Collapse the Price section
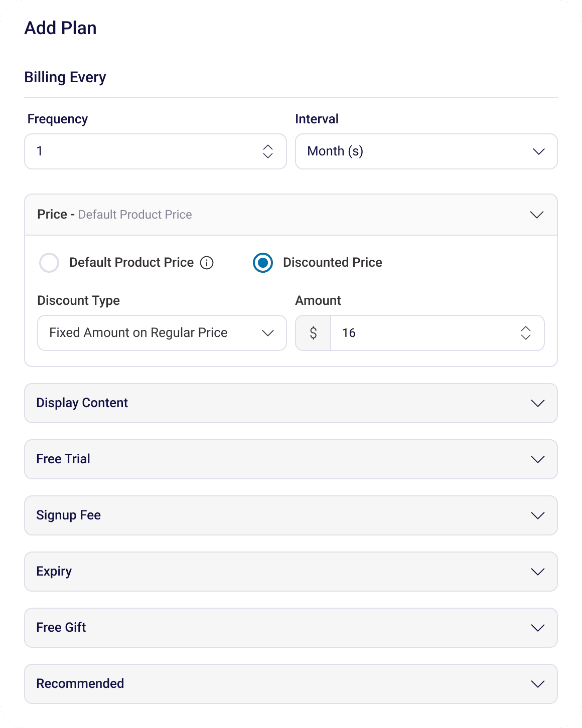 pos(536,215)
